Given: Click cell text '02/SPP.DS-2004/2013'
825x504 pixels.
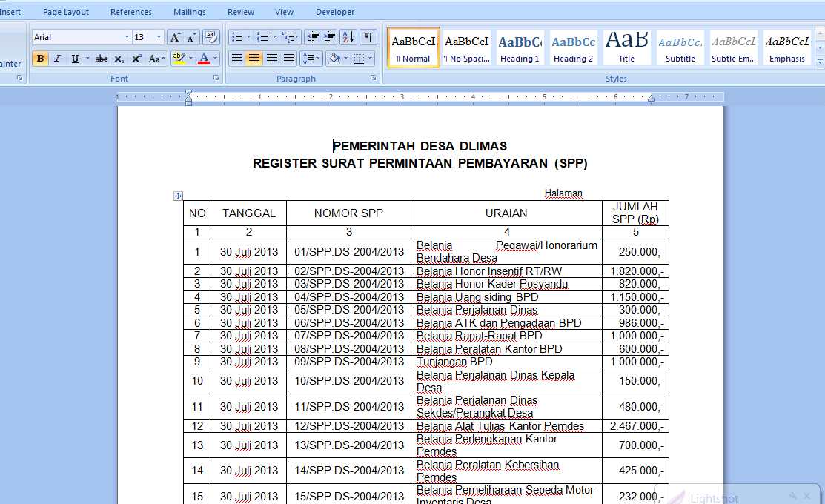Looking at the screenshot, I should click(x=349, y=271).
